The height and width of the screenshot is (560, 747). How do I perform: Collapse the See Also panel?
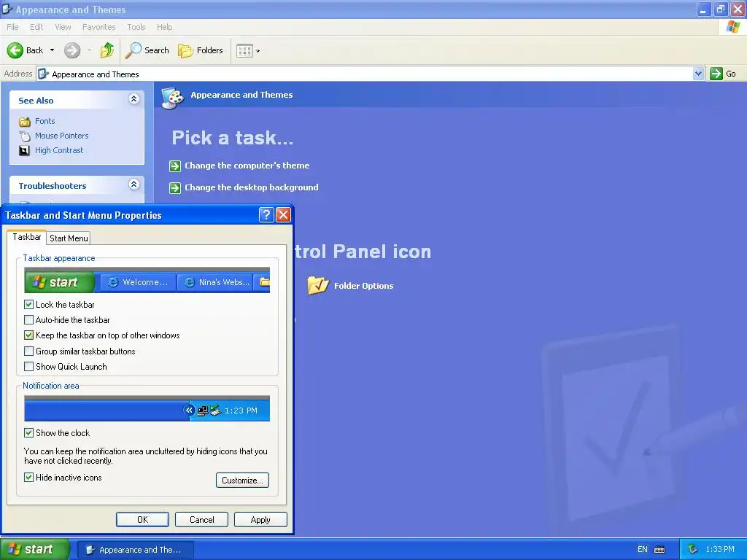pyautogui.click(x=134, y=99)
